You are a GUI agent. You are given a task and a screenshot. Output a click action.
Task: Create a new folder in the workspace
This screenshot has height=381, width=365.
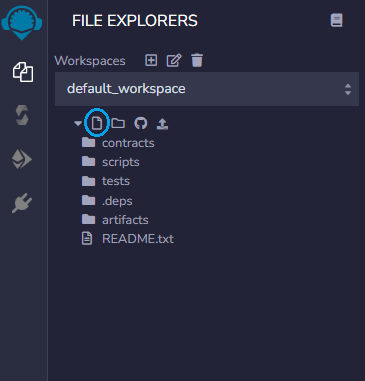[x=118, y=123]
